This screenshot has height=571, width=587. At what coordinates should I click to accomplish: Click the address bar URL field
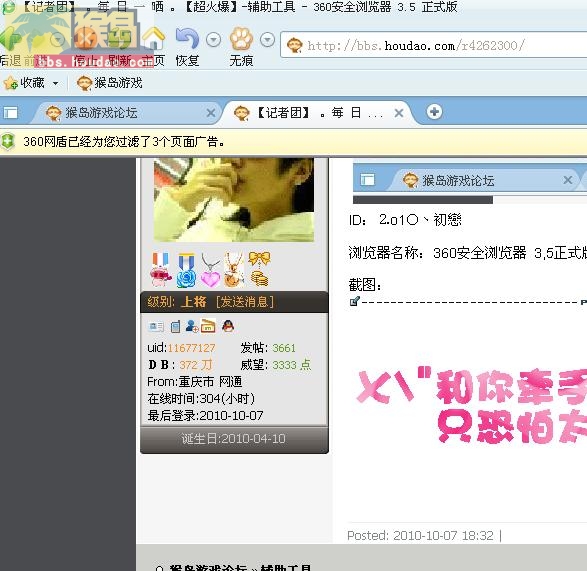pos(434,45)
